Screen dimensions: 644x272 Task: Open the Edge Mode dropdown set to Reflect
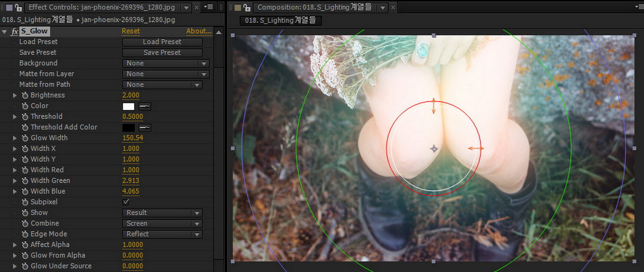click(162, 234)
